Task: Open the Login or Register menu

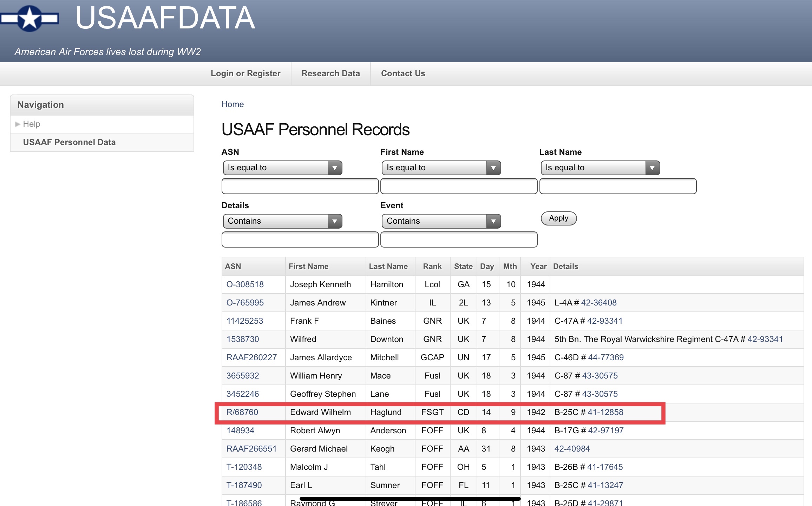Action: click(x=245, y=73)
